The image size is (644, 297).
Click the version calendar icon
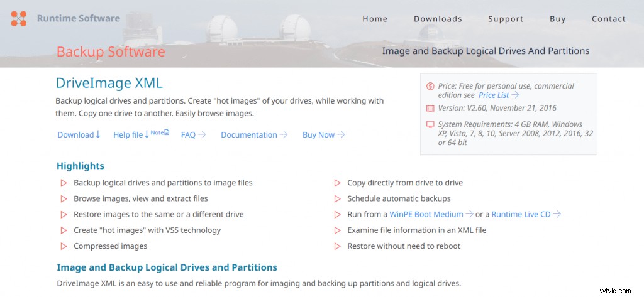[430, 108]
